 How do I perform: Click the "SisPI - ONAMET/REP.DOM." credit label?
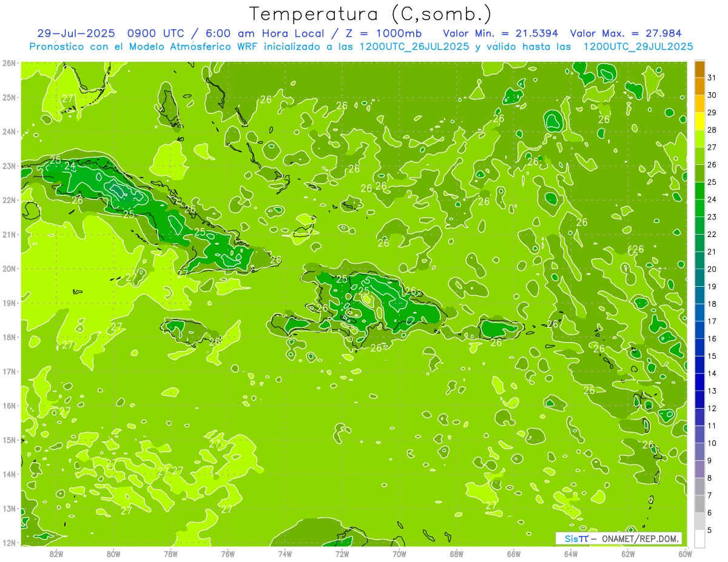pos(619,538)
